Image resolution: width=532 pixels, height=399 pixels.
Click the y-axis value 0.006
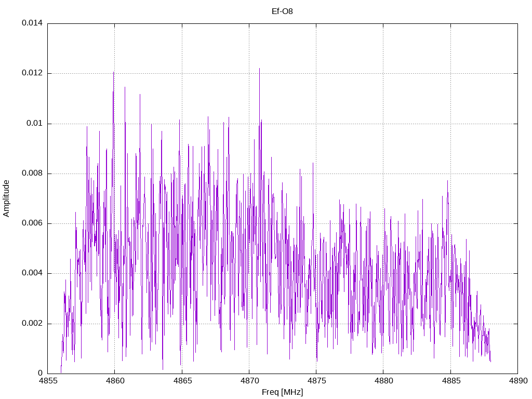point(32,223)
